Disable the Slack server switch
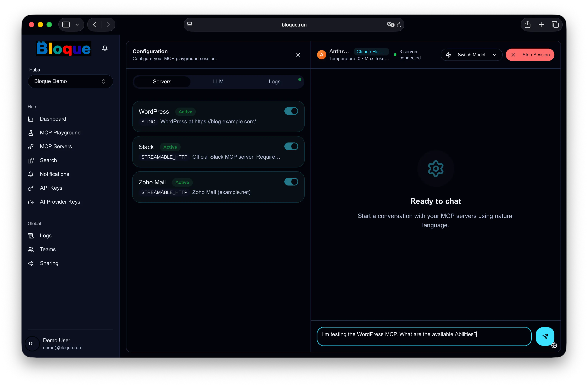 click(x=291, y=147)
